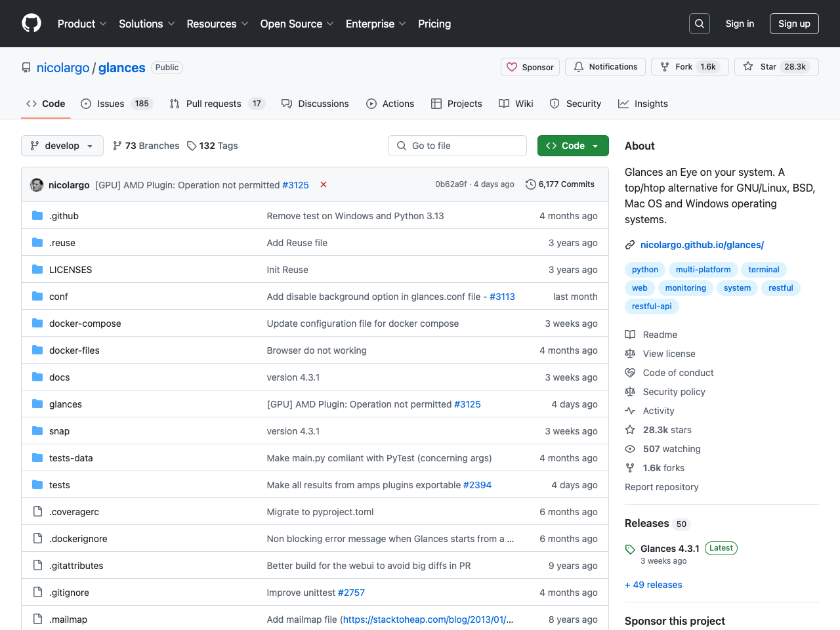Viewport: 840px width, 630px height.
Task: Click the Sign in link
Action: click(x=740, y=24)
